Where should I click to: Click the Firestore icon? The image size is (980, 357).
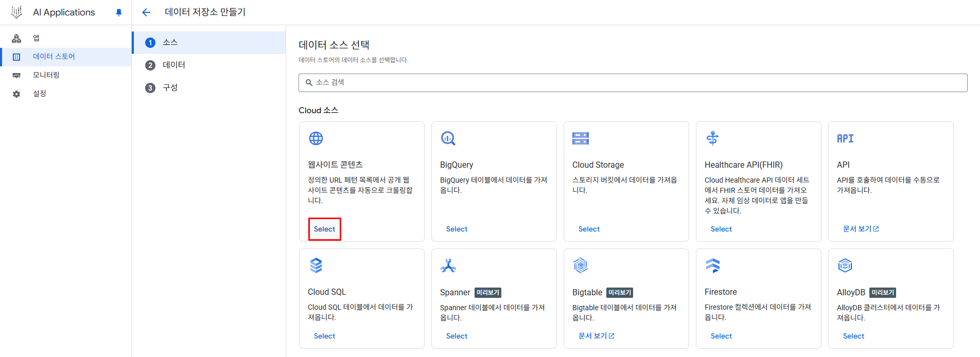coord(713,265)
